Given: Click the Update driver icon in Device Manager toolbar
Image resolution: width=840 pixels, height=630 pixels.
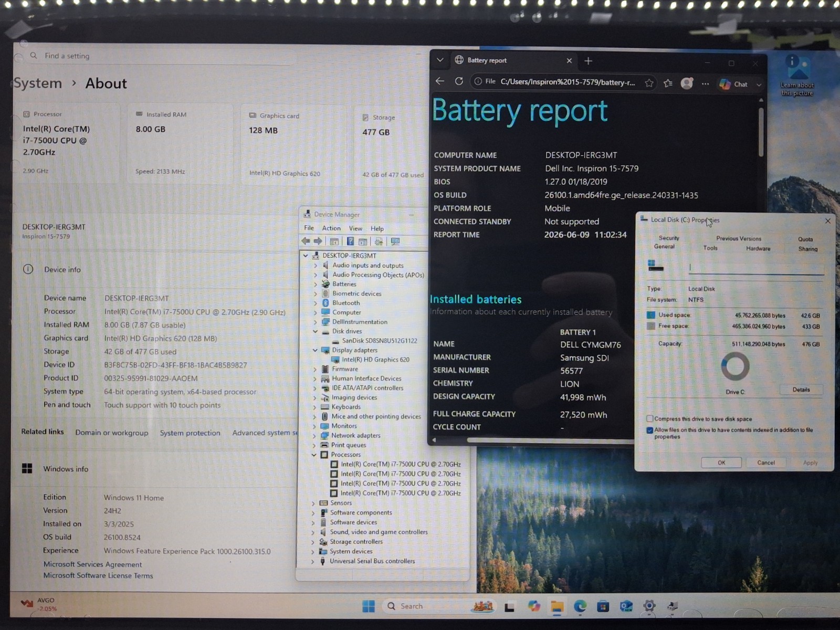Looking at the screenshot, I should coord(379,241).
